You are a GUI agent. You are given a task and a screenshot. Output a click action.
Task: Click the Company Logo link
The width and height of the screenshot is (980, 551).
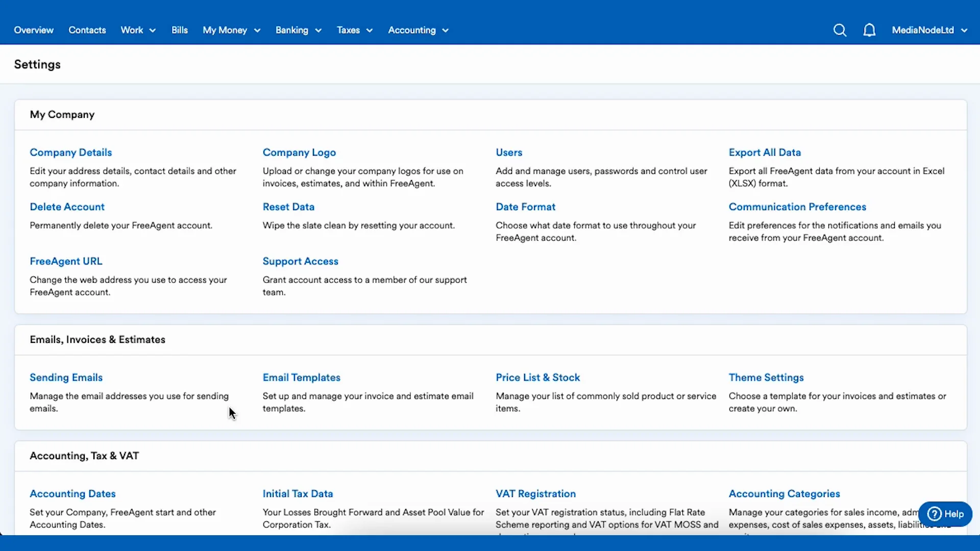coord(299,153)
